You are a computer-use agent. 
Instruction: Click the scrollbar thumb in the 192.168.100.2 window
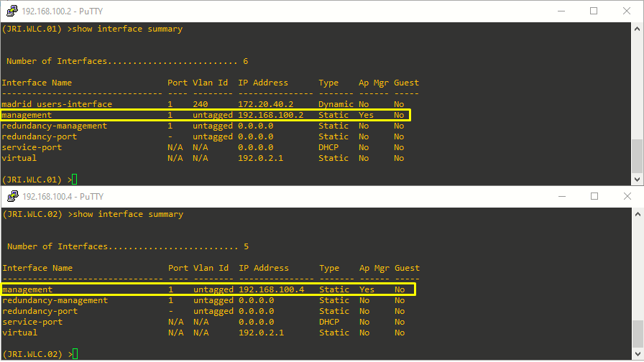click(637, 156)
